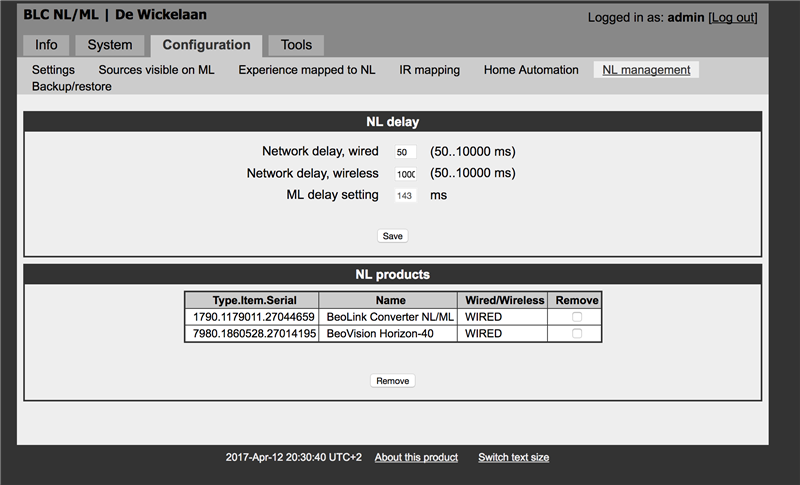Select serial 7980.1860528.27014195 cell
800x485 pixels.
click(252, 334)
